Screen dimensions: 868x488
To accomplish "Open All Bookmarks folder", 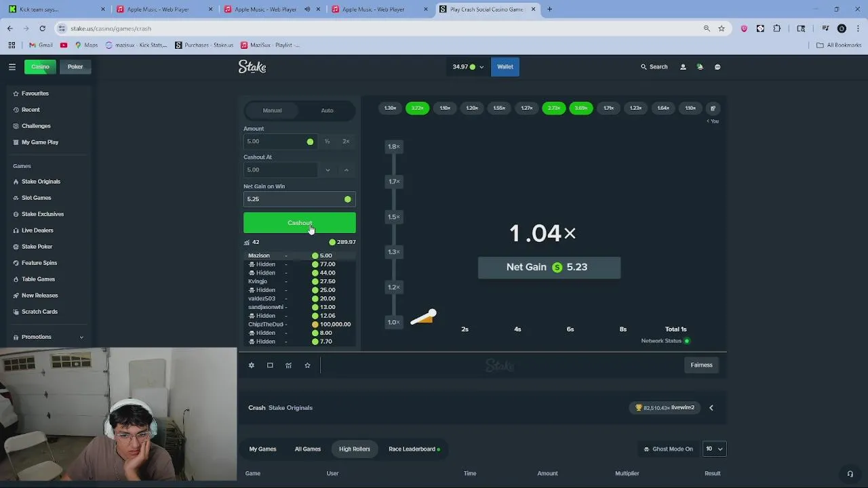I will (839, 45).
